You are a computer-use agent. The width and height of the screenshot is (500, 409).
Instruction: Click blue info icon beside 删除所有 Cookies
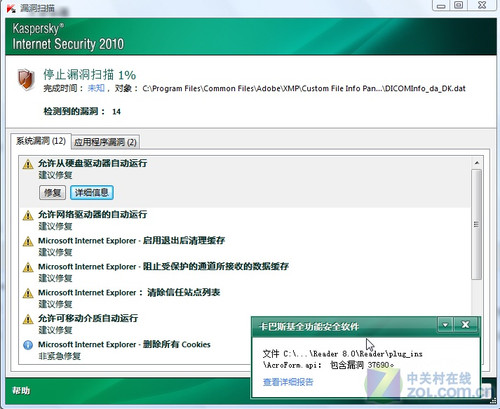click(28, 345)
